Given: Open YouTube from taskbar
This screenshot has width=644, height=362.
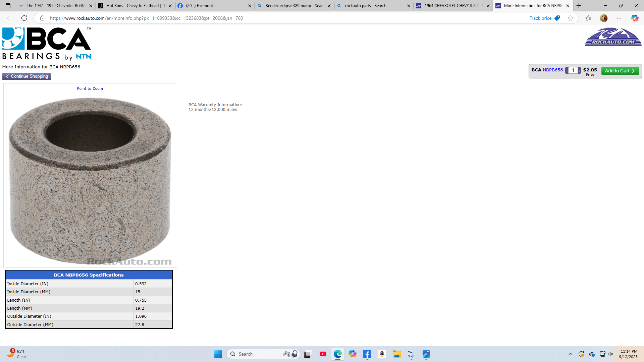Looking at the screenshot, I should click(x=323, y=354).
